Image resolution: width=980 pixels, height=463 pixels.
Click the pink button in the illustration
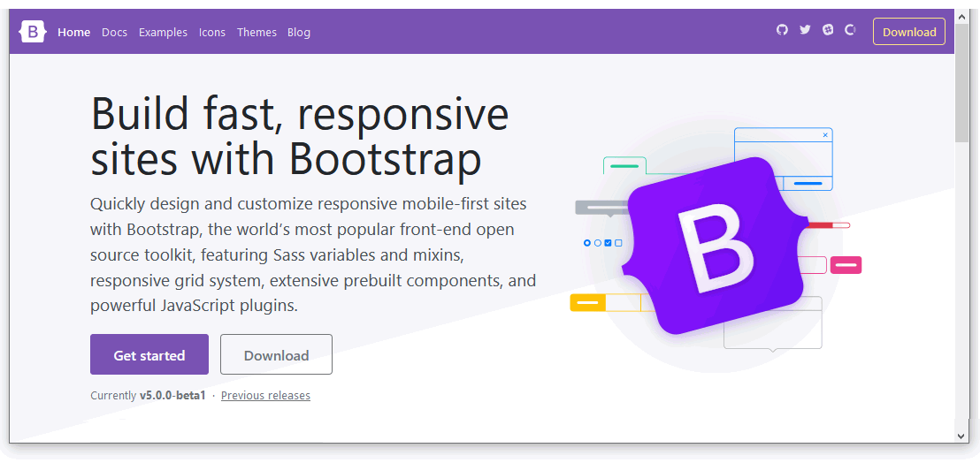pos(846,265)
